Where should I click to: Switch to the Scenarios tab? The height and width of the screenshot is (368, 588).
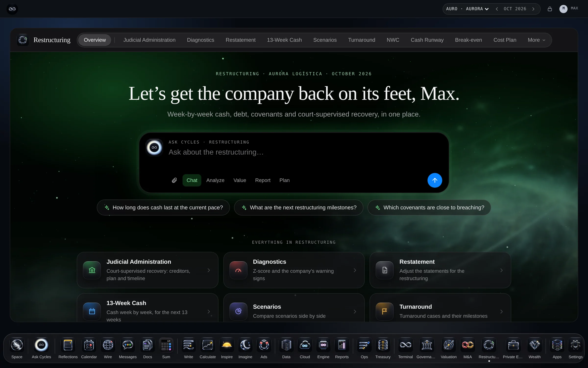325,40
